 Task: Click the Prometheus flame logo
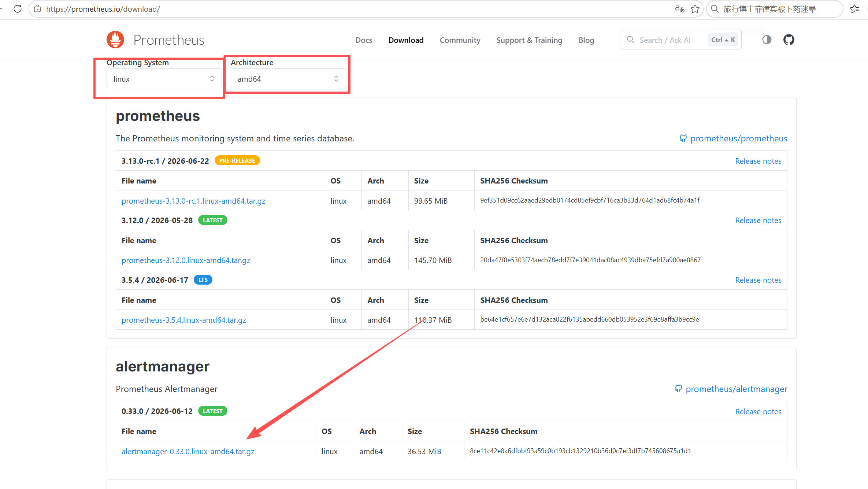pyautogui.click(x=115, y=40)
